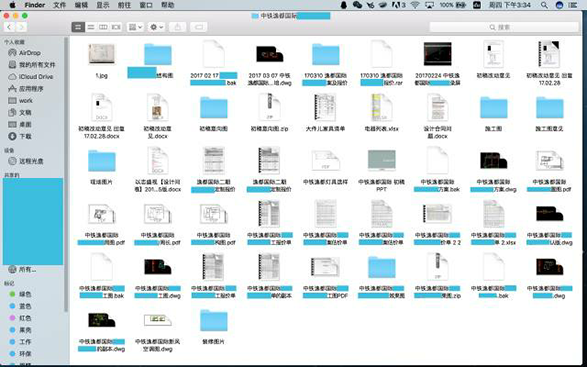
Task: Click the QQ penguin menu bar icon
Action: 344,5
